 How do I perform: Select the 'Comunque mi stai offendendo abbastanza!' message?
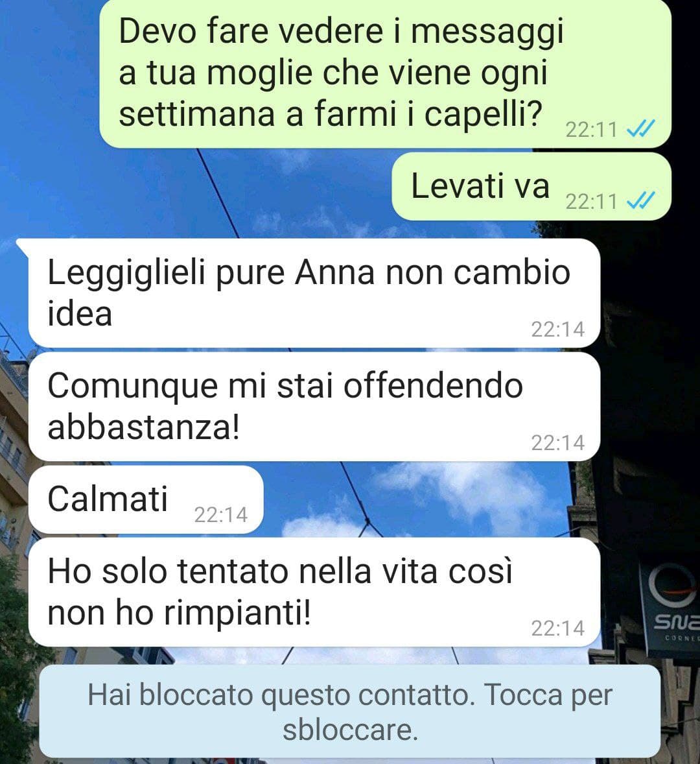tap(314, 407)
